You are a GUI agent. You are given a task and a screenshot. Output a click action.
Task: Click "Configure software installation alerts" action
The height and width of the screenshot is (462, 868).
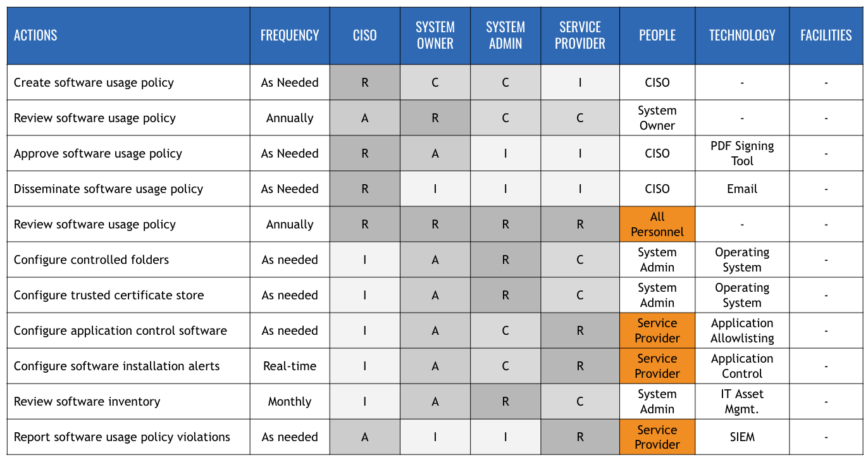[x=117, y=366]
